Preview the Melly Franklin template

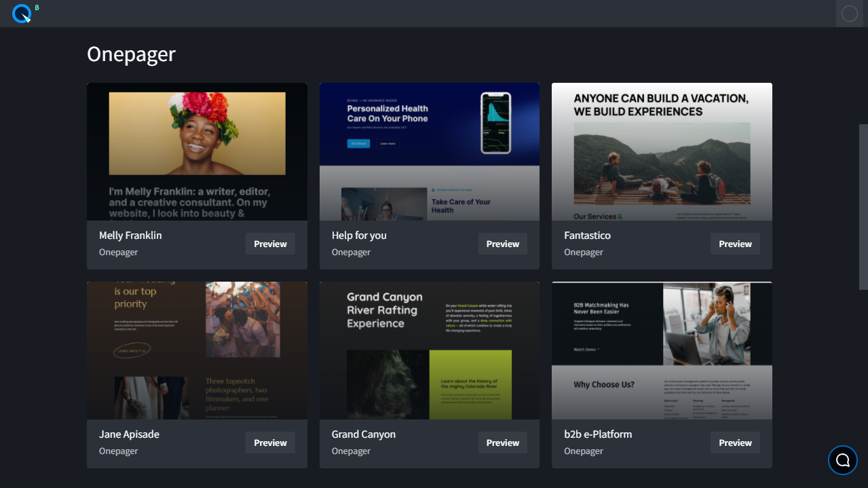[270, 244]
